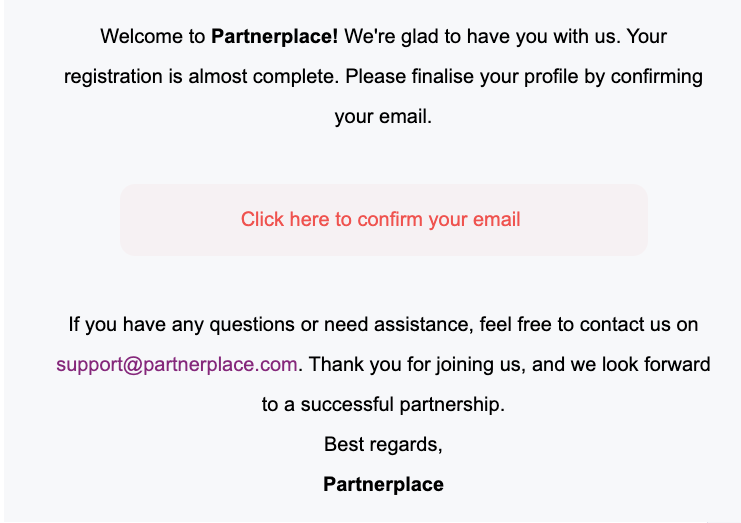741x523 pixels.
Task: Click 'partnerplace.com' part of support address
Action: click(220, 365)
